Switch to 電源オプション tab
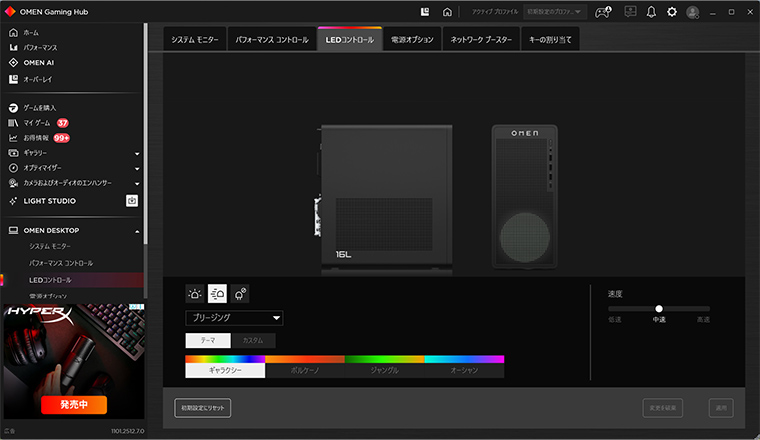The height and width of the screenshot is (440, 760). 412,39
